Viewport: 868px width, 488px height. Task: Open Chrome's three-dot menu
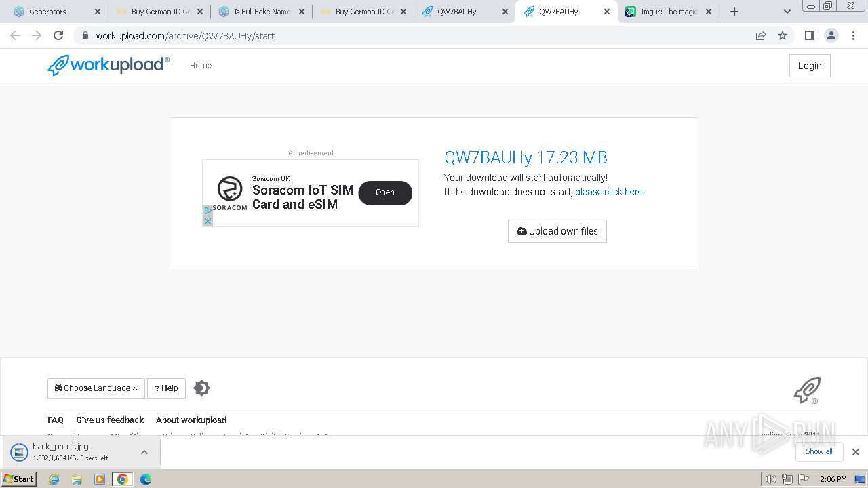[x=854, y=35]
